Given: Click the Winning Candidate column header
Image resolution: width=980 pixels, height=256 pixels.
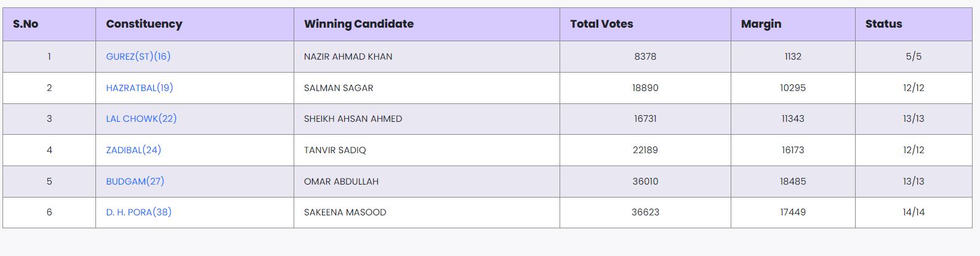Looking at the screenshot, I should click(x=359, y=24).
